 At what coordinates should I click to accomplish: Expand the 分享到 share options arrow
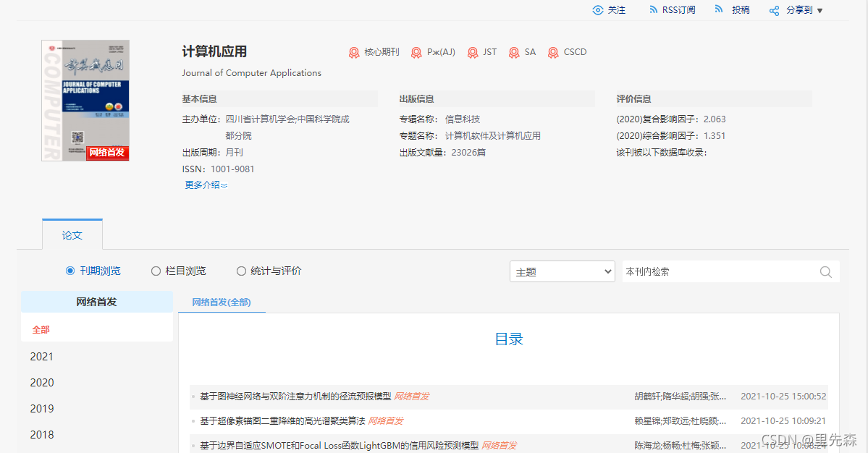[x=819, y=9]
